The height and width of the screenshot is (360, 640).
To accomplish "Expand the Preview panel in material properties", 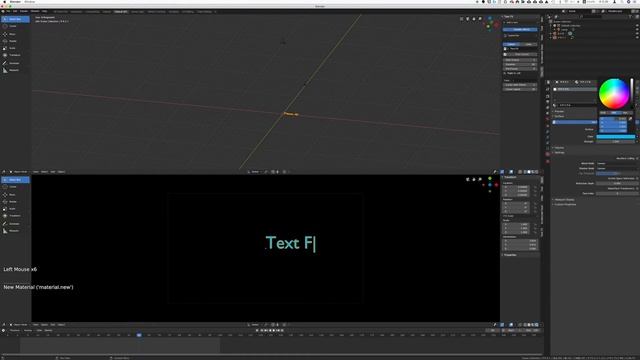I will [x=559, y=111].
